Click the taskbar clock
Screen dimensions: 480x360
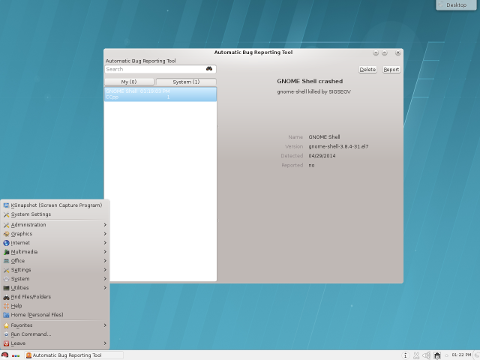pos(461,355)
